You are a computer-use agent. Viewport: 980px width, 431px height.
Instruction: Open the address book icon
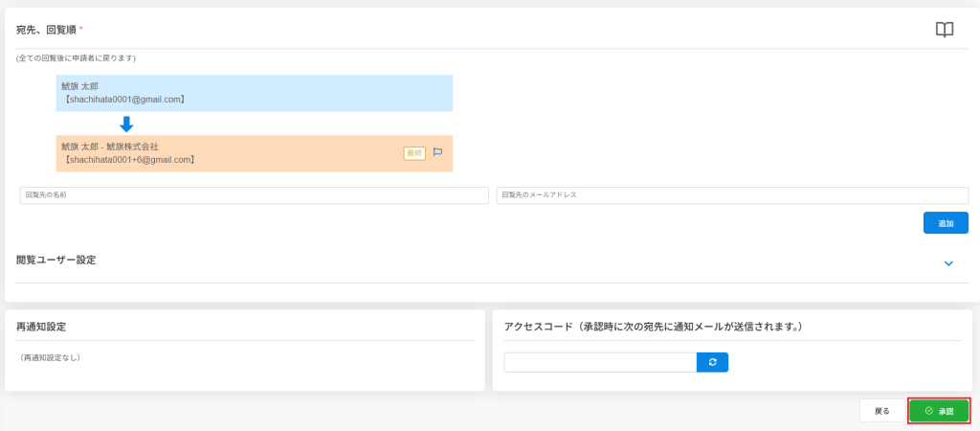(945, 30)
